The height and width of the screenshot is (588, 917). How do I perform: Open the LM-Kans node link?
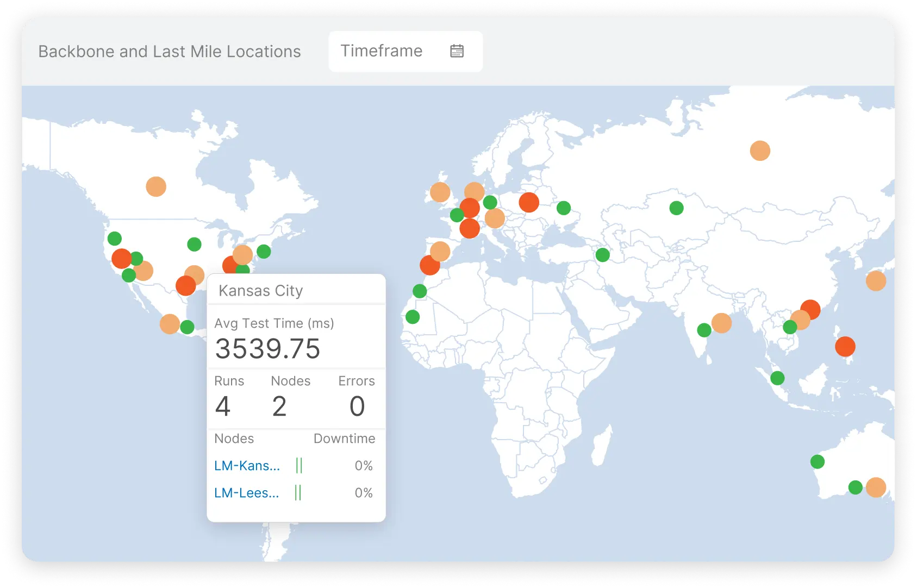click(246, 465)
